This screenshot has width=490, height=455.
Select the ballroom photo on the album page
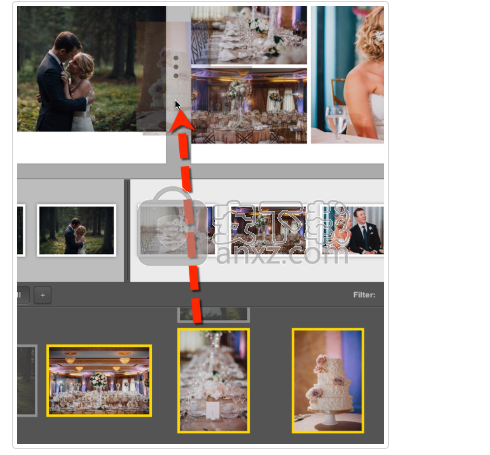249,106
